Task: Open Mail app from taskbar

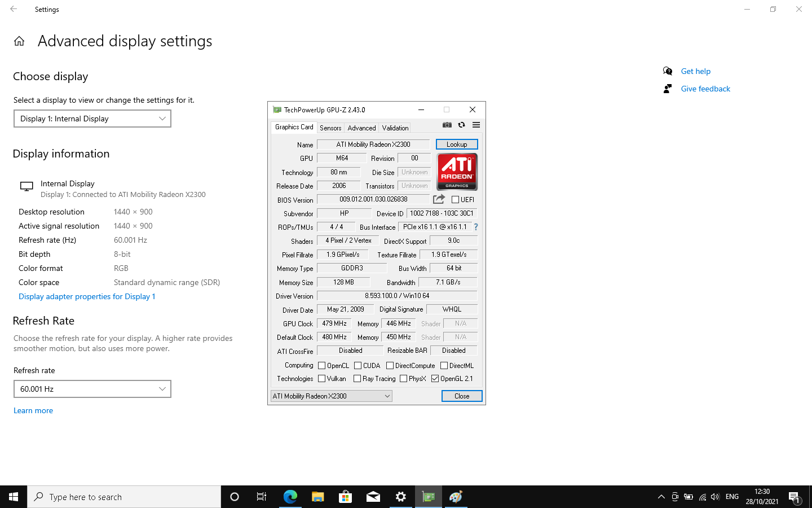Action: click(373, 497)
